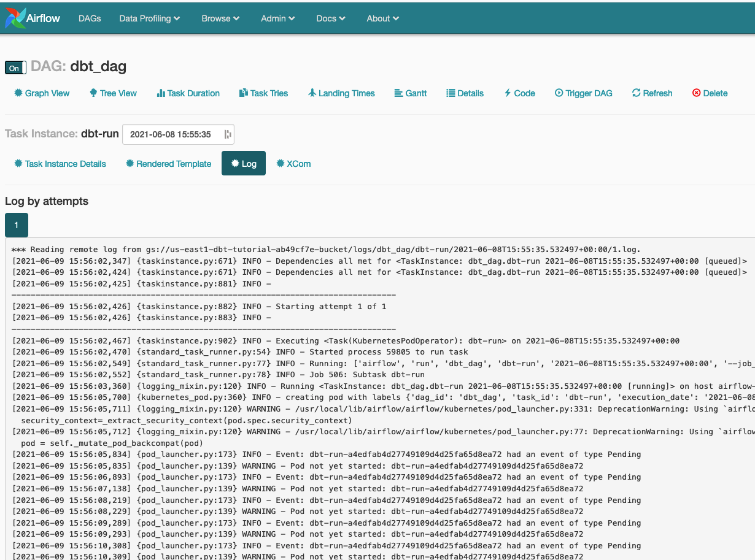Open the Graph View of dbt_dag
Image resolution: width=755 pixels, height=560 pixels.
pos(41,93)
